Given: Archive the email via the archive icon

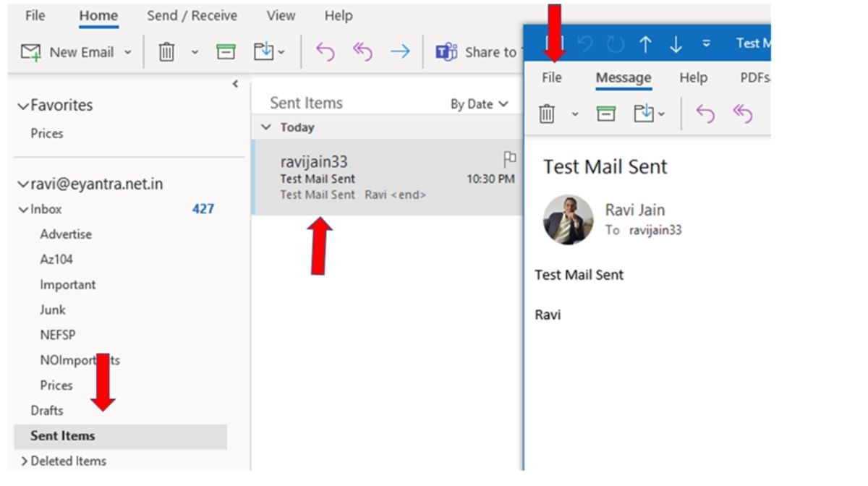Looking at the screenshot, I should tap(226, 51).
